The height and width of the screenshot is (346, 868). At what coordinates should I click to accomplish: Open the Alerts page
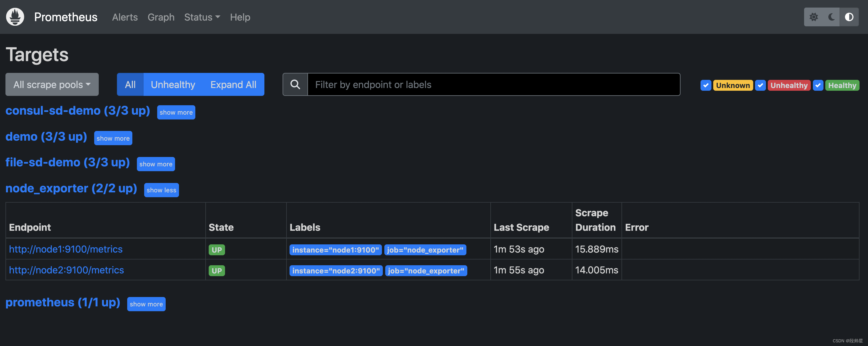point(125,17)
